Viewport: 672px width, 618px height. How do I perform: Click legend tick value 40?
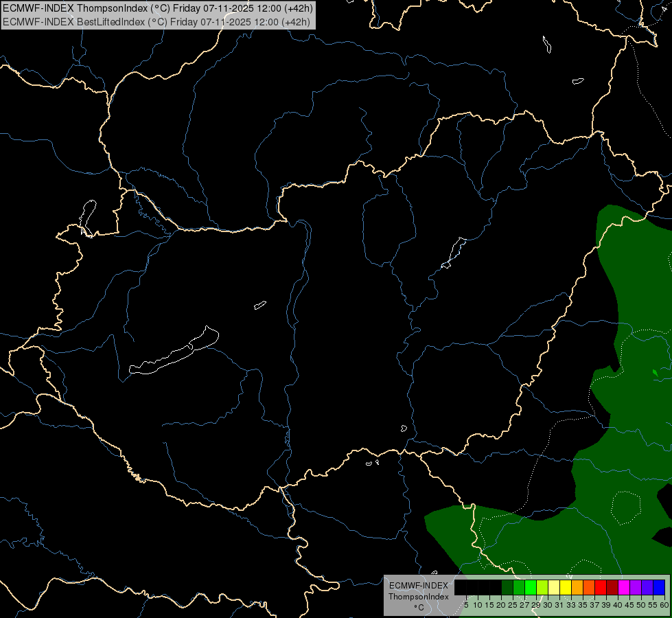pyautogui.click(x=618, y=605)
